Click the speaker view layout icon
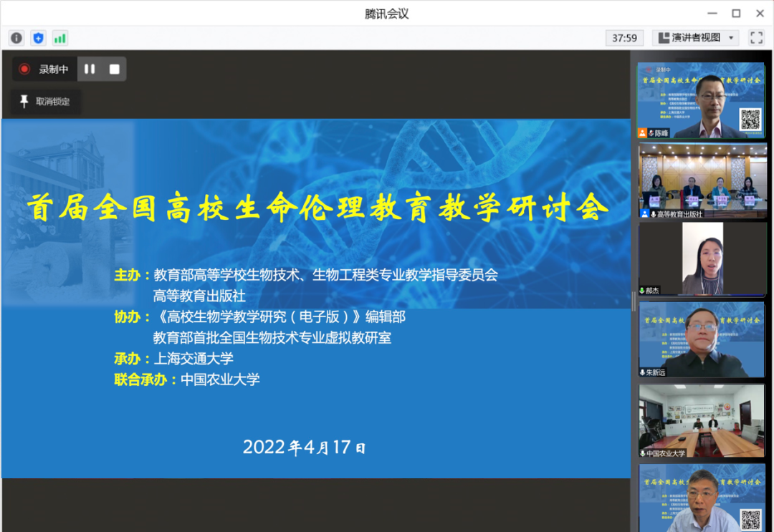The image size is (774, 532). pyautogui.click(x=664, y=38)
